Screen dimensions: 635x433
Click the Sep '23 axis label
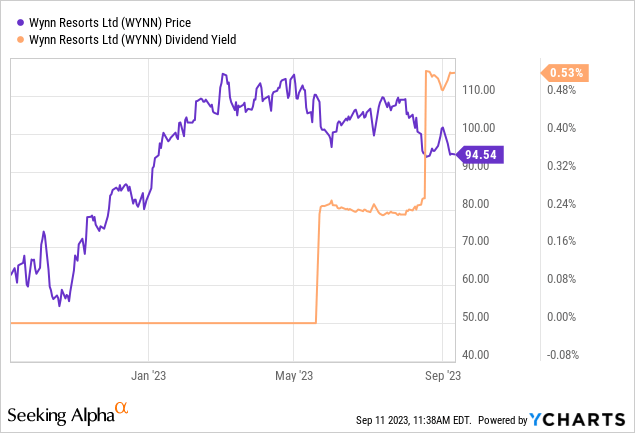tap(441, 376)
